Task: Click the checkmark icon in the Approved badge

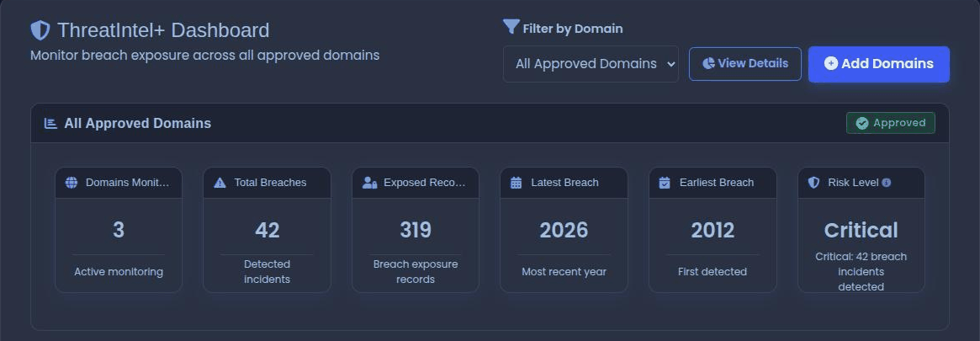Action: click(x=862, y=123)
